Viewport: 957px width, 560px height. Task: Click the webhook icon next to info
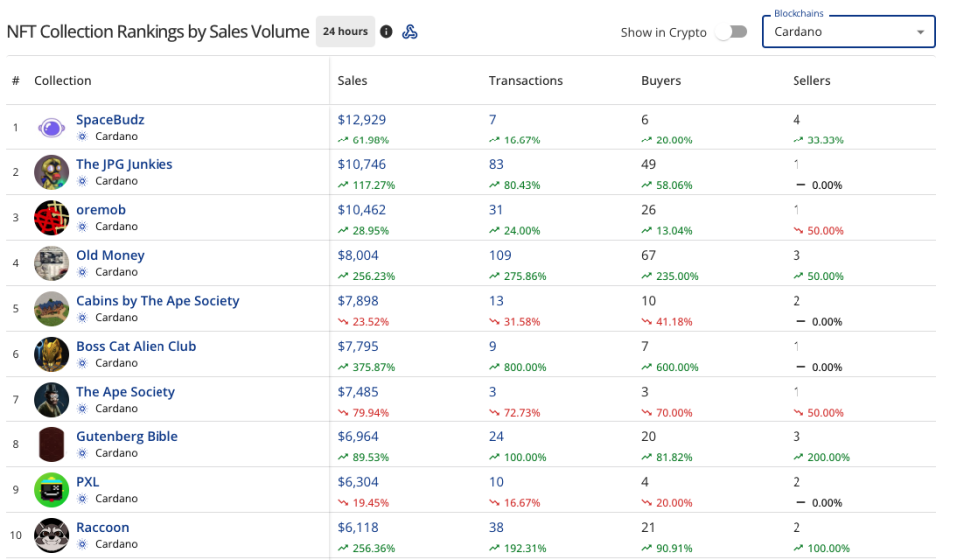(410, 32)
